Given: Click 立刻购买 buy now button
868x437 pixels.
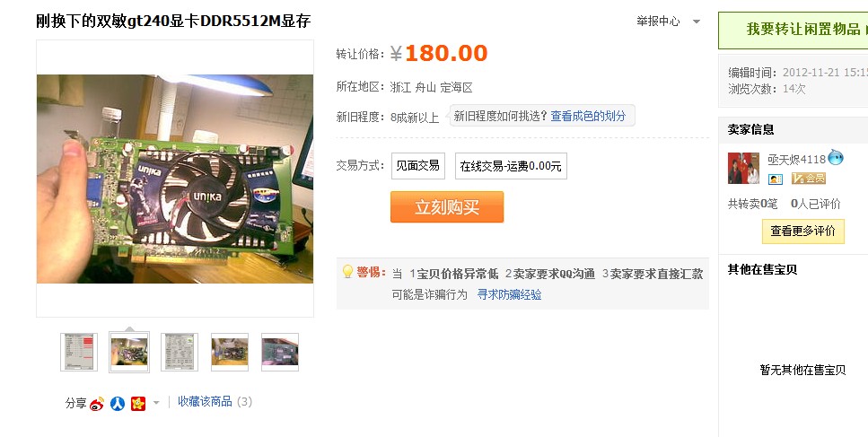Looking at the screenshot, I should pos(447,207).
